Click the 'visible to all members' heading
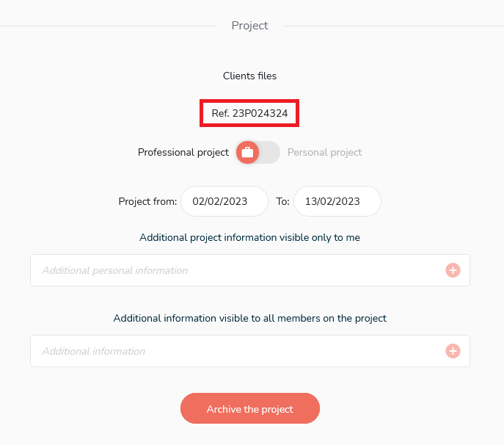 click(249, 318)
